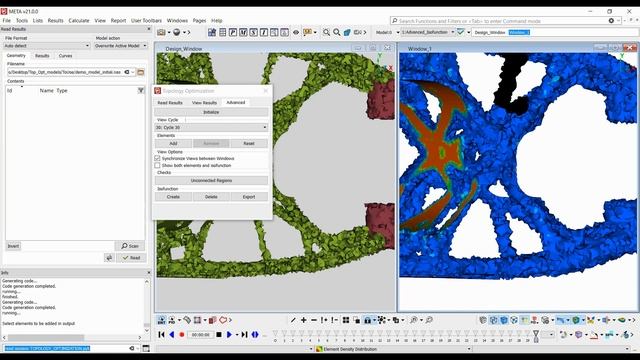Viewport: 640px width, 360px height.
Task: Open the Calculate menu
Action: click(79, 20)
